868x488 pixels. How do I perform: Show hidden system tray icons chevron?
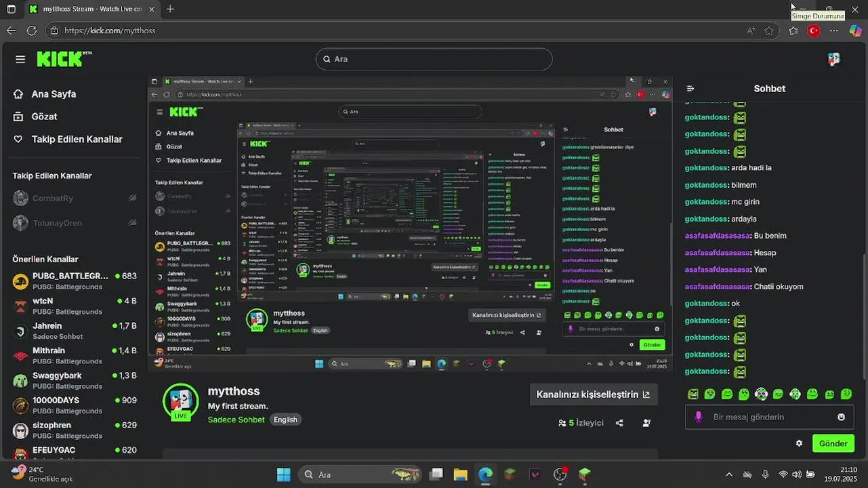point(729,474)
